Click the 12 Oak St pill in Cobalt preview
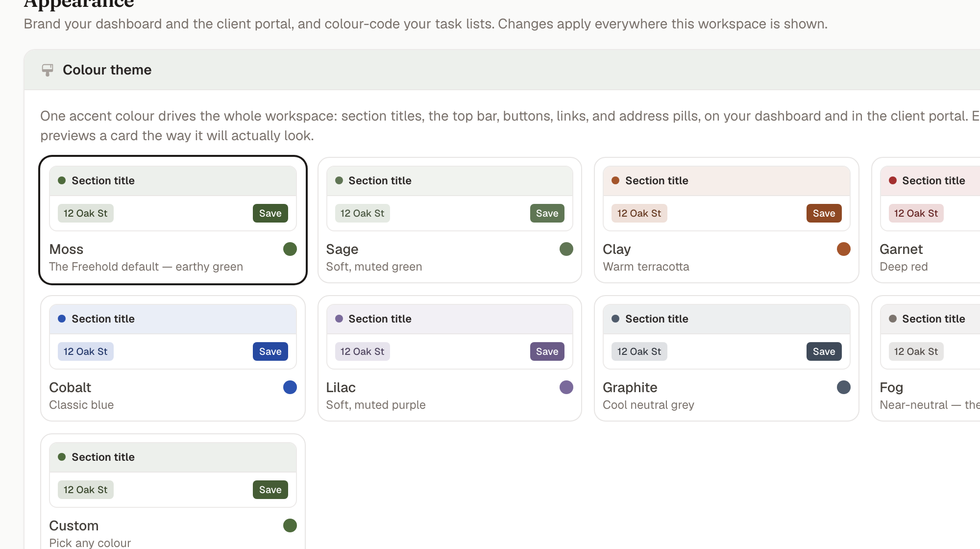Image resolution: width=980 pixels, height=549 pixels. (86, 351)
